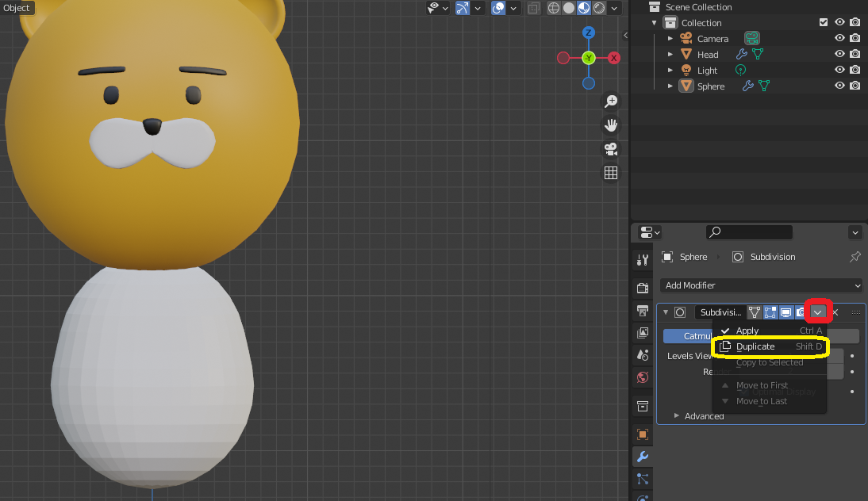
Task: Toggle the modifier On Cage icon
Action: point(755,312)
